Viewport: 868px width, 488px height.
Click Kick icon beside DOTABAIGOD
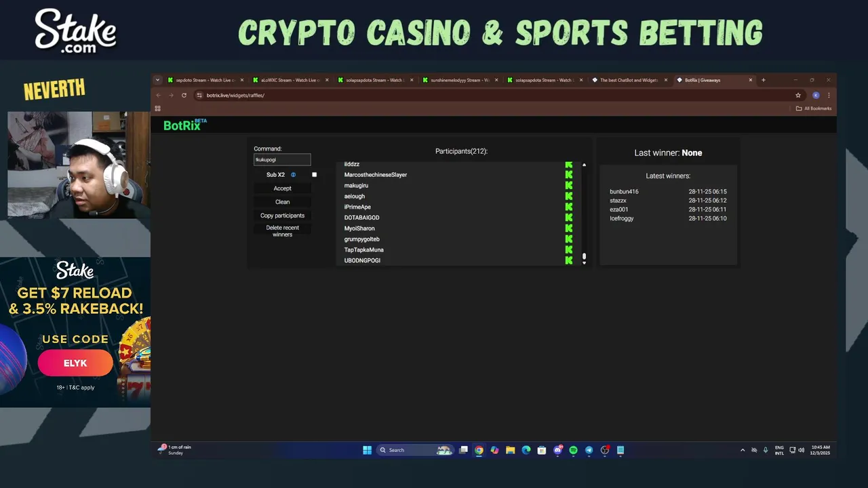pyautogui.click(x=568, y=218)
